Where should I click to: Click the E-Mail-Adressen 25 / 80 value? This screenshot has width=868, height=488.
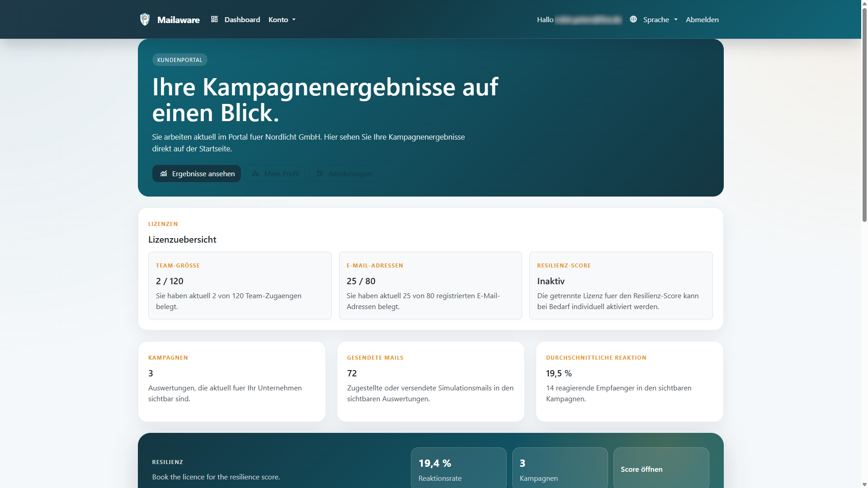[x=361, y=281]
